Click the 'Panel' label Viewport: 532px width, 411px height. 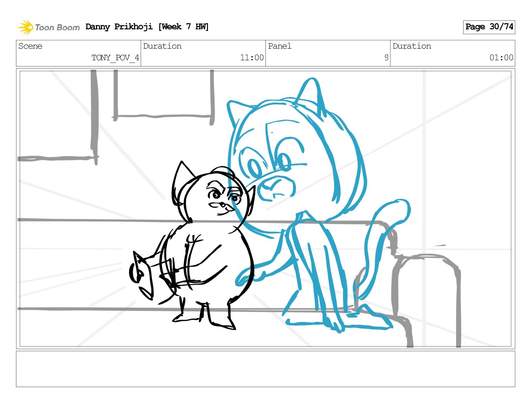[x=280, y=46]
